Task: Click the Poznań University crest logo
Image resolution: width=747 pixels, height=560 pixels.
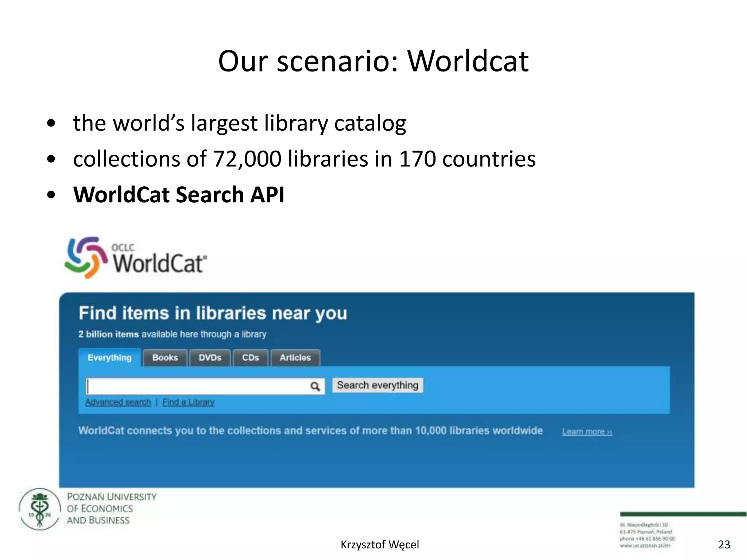Action: pyautogui.click(x=40, y=509)
